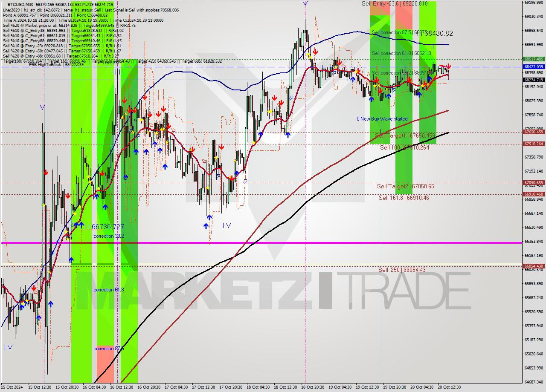This screenshot has width=546, height=392.
Task: Click the '17 Oct 12:30' time axis label
Action: coord(204,387)
